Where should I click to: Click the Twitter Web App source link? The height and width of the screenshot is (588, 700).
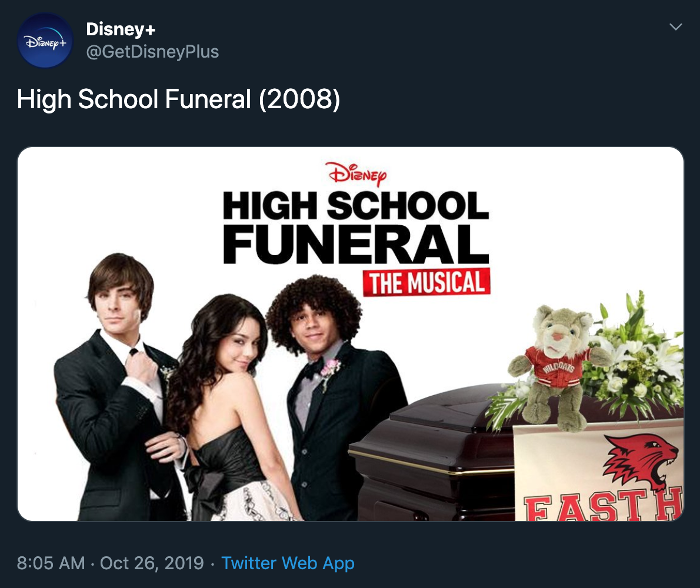click(288, 563)
